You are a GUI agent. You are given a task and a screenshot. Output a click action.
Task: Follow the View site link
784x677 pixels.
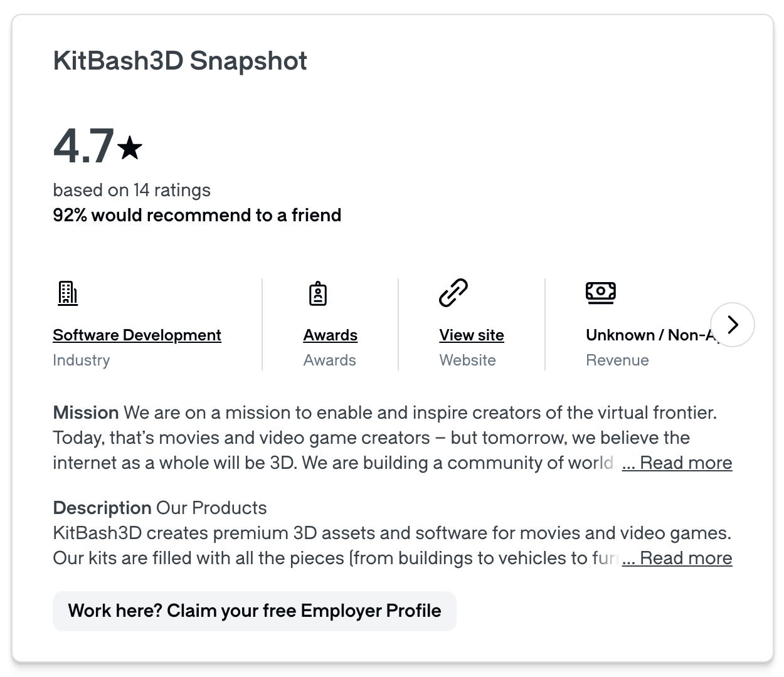pos(472,335)
